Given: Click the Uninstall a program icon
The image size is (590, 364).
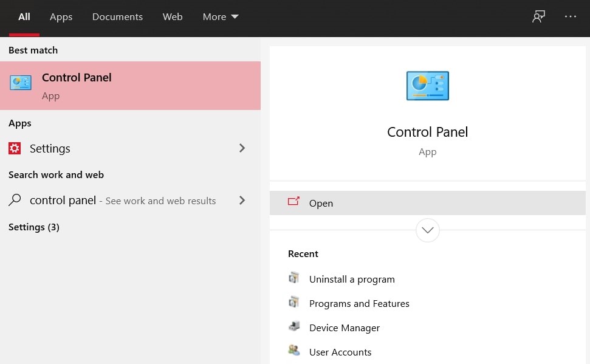Looking at the screenshot, I should [293, 278].
